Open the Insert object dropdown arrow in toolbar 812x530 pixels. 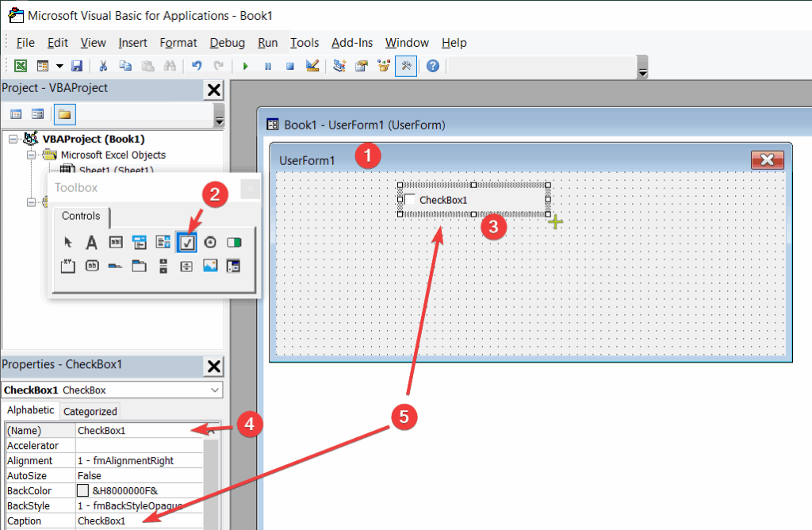pos(59,66)
